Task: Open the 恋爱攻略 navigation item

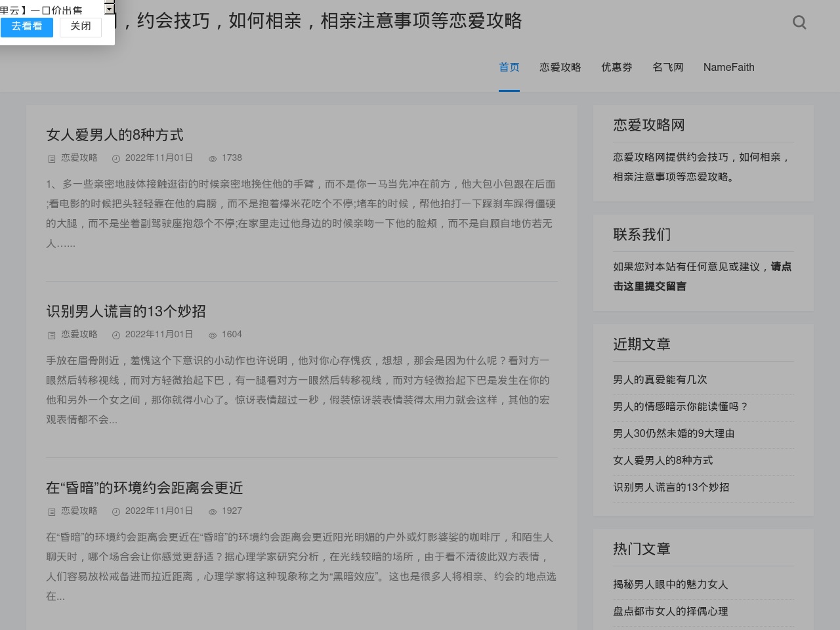Action: (560, 67)
